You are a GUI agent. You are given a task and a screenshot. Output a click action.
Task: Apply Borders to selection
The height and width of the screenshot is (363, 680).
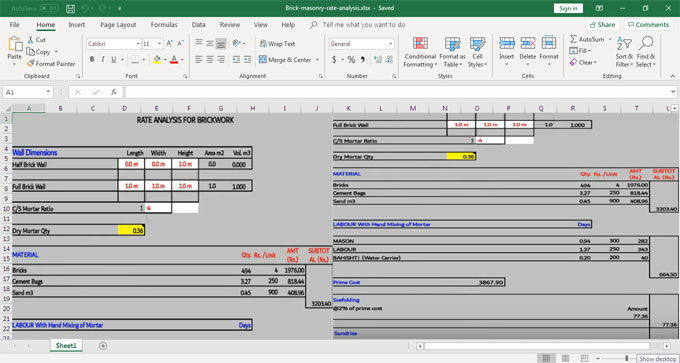pos(135,59)
